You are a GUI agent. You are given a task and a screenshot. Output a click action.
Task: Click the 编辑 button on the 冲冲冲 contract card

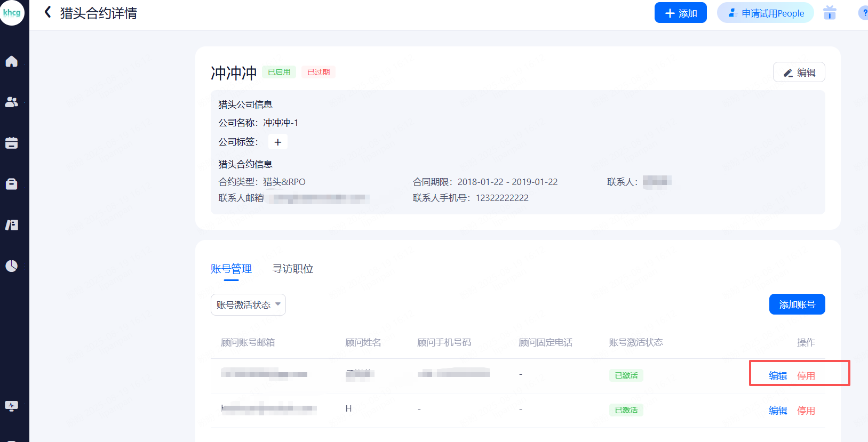click(799, 73)
